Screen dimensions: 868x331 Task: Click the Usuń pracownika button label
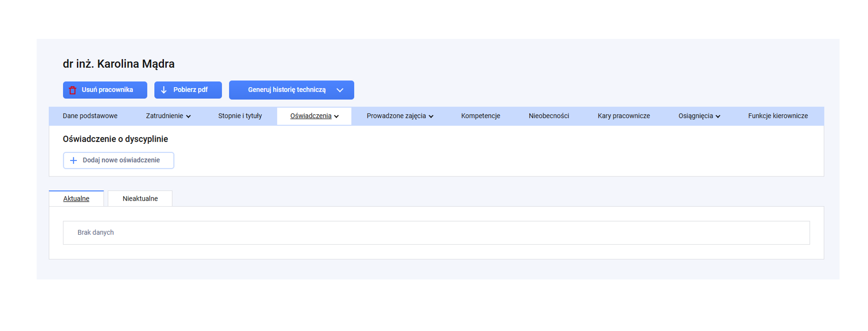pyautogui.click(x=107, y=90)
